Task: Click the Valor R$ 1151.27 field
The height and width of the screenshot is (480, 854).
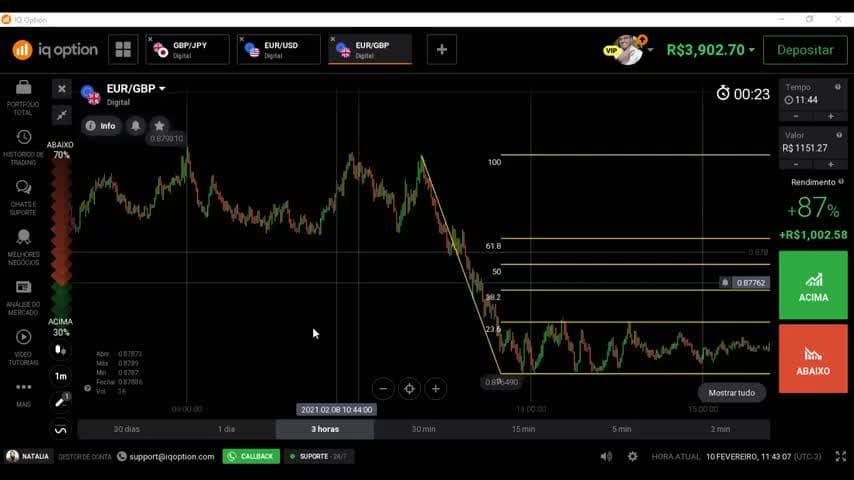Action: coord(813,143)
